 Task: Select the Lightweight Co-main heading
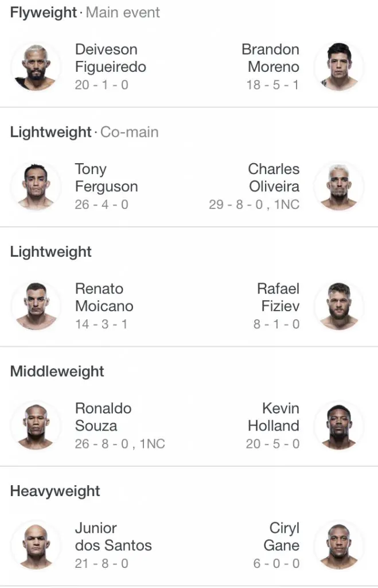coord(84,132)
